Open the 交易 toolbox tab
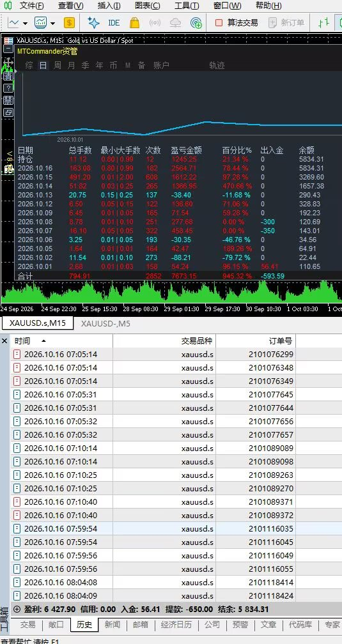The image size is (342, 644). point(28,625)
